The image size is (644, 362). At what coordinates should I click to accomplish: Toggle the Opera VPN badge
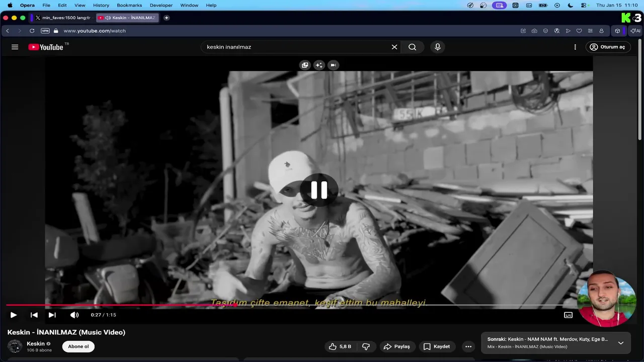45,31
